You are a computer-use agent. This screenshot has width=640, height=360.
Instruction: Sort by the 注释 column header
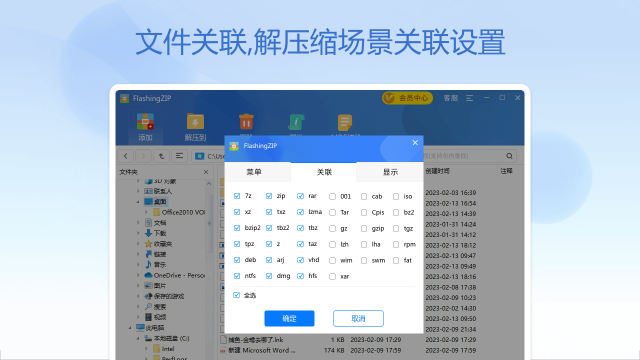coord(507,171)
